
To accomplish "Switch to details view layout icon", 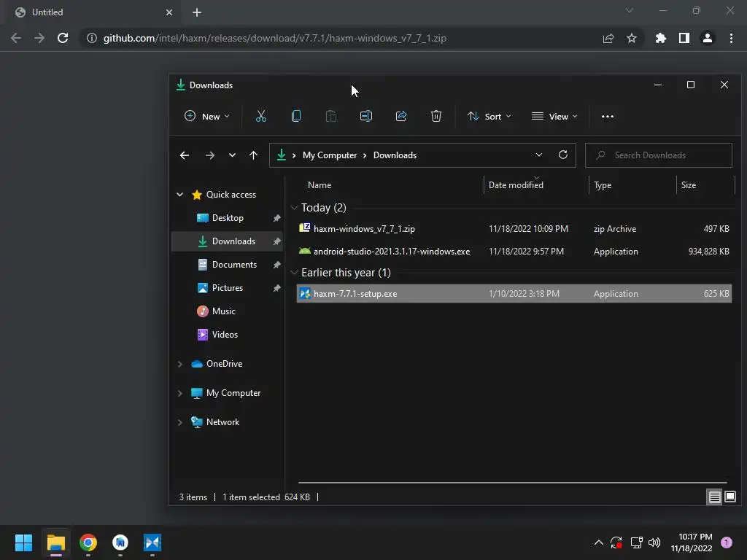I will pos(715,497).
